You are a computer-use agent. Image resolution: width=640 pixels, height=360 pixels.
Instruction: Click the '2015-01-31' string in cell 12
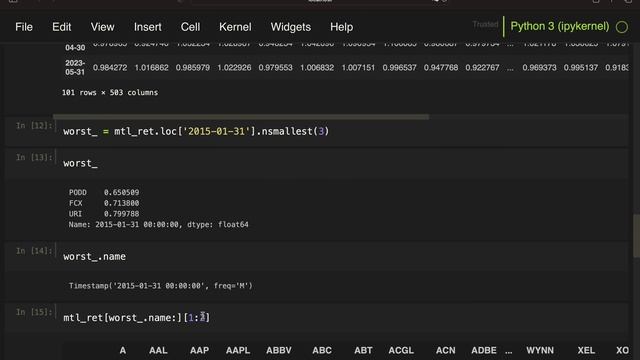coord(216,131)
